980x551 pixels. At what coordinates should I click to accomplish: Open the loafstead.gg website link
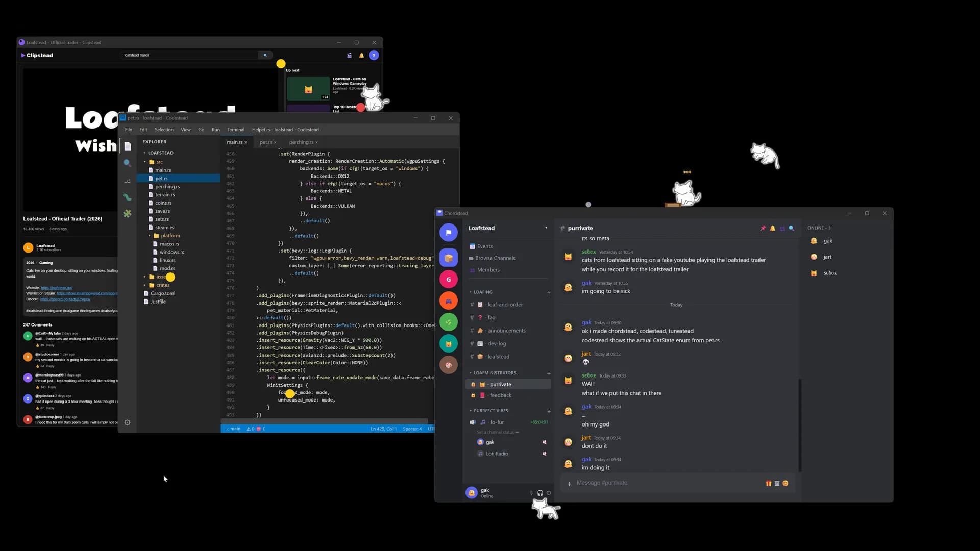click(57, 288)
